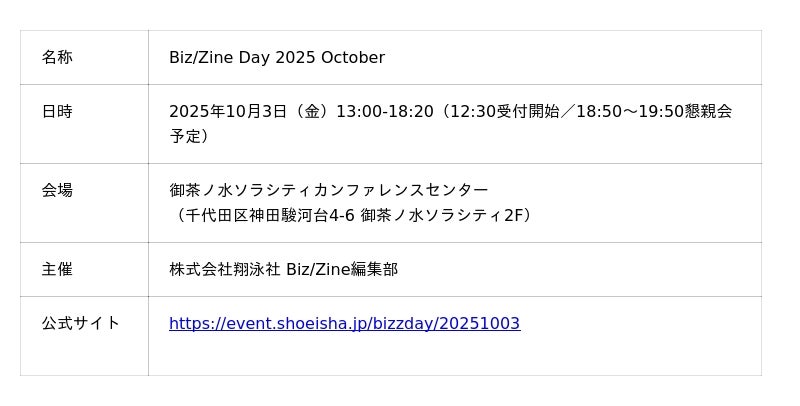Click the empty area right of the URL
The width and height of the screenshot is (800, 406).
point(640,323)
